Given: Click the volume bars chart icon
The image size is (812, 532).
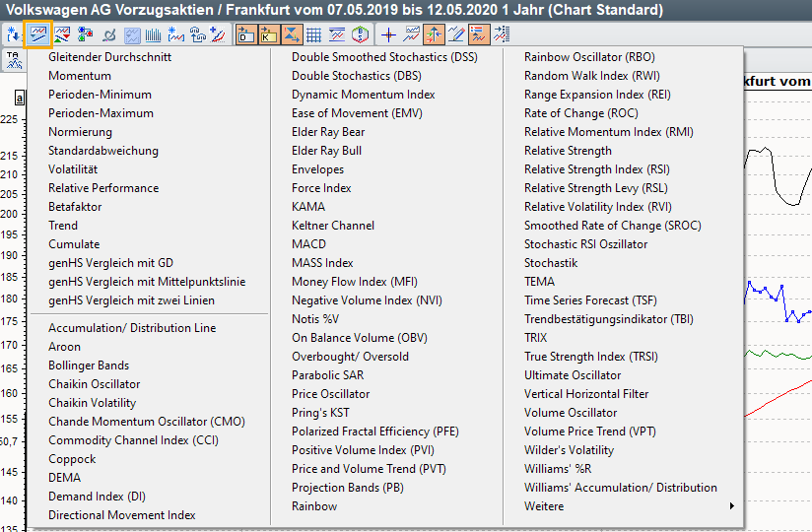Looking at the screenshot, I should [154, 35].
